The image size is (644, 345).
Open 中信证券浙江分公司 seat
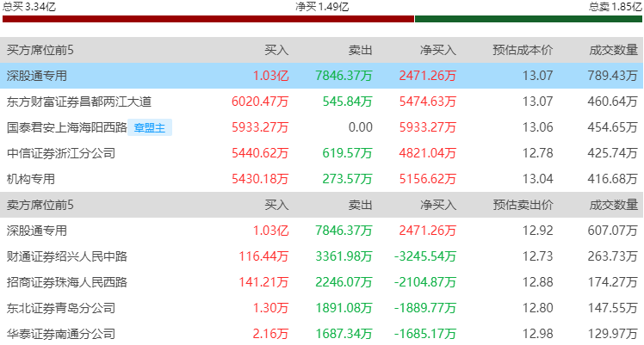(61, 153)
